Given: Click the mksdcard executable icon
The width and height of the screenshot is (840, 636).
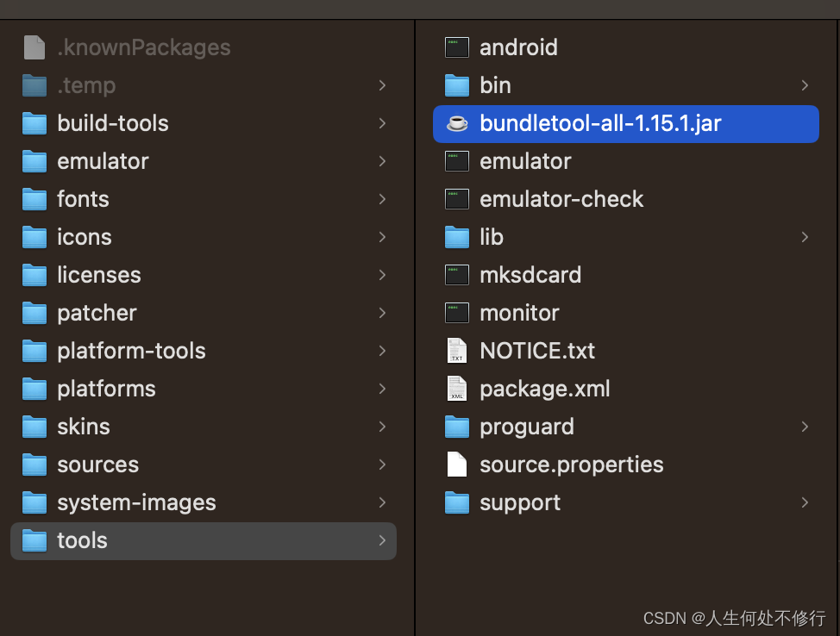Looking at the screenshot, I should (x=456, y=275).
